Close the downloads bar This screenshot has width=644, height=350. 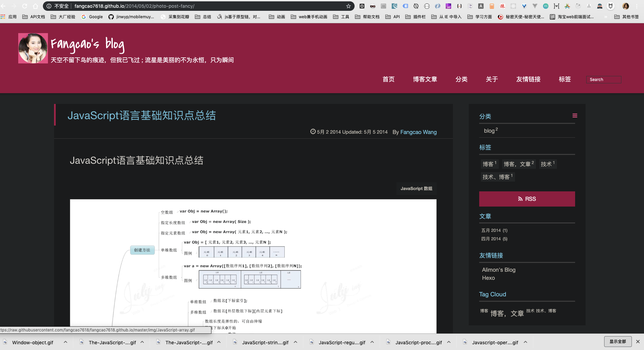[638, 342]
